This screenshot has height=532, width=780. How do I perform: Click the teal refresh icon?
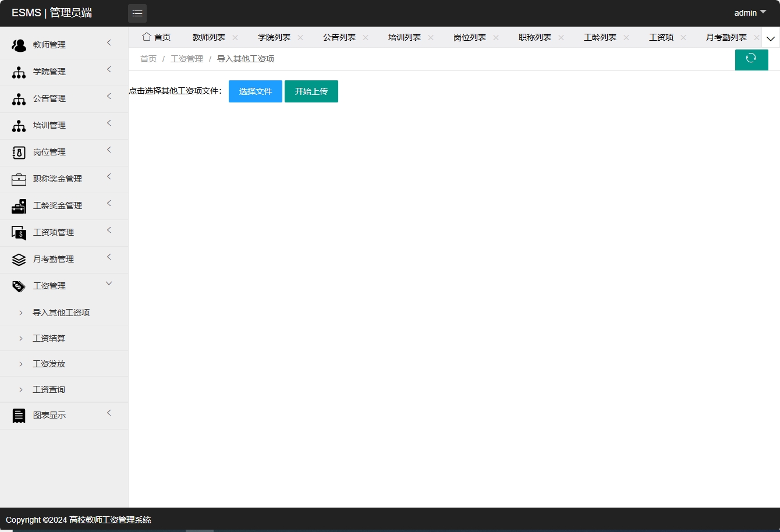[751, 59]
